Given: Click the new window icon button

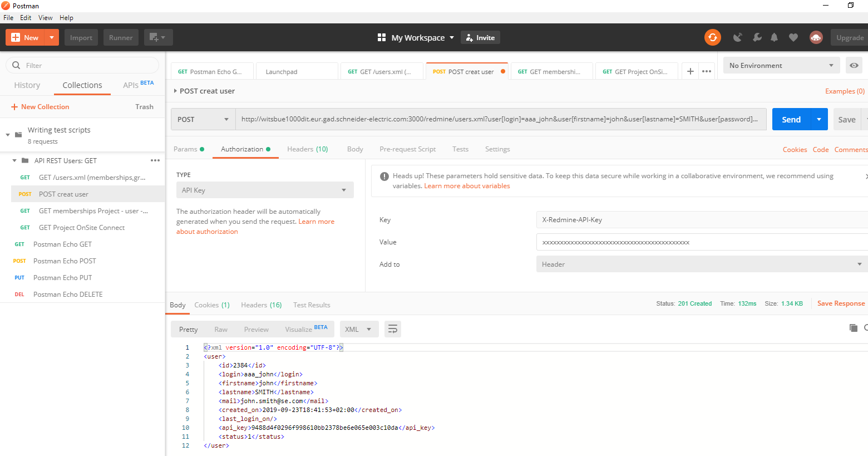Looking at the screenshot, I should [x=159, y=37].
